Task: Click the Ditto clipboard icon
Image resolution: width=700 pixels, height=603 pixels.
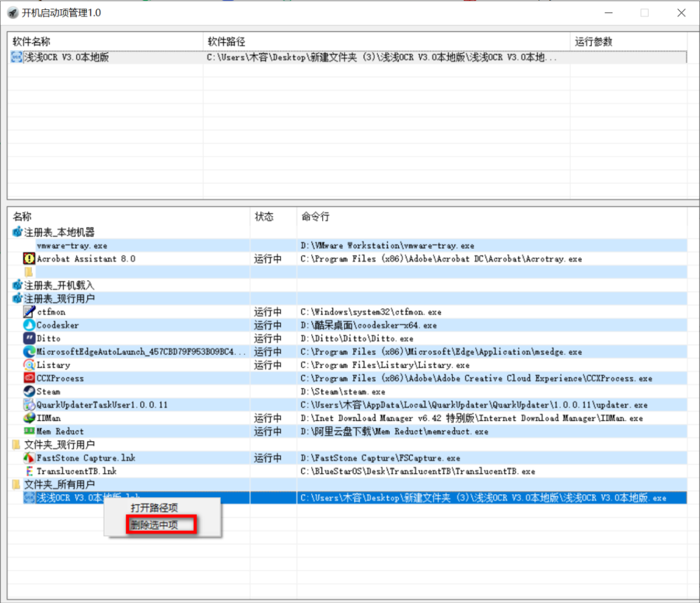Action: click(29, 338)
